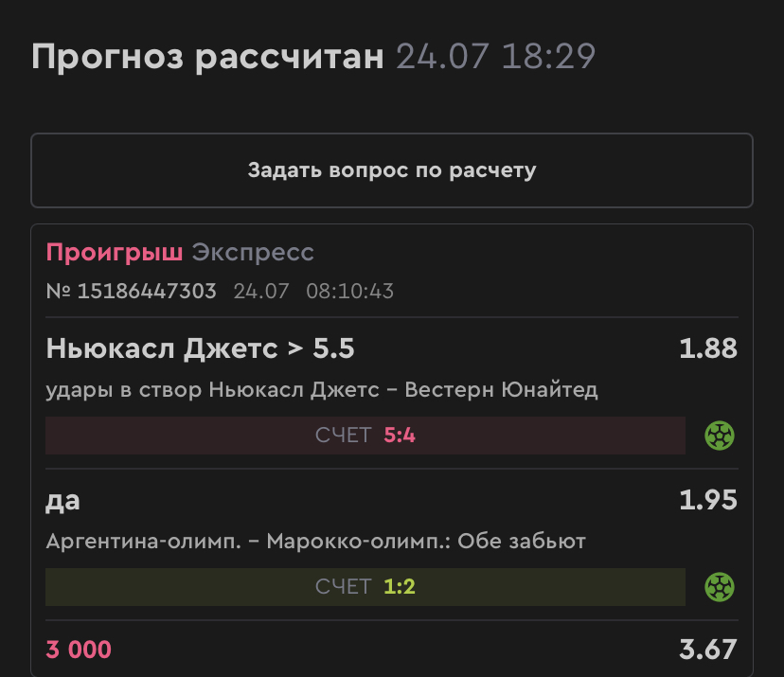
Task: Click the stake amount 3 000
Action: (x=79, y=650)
